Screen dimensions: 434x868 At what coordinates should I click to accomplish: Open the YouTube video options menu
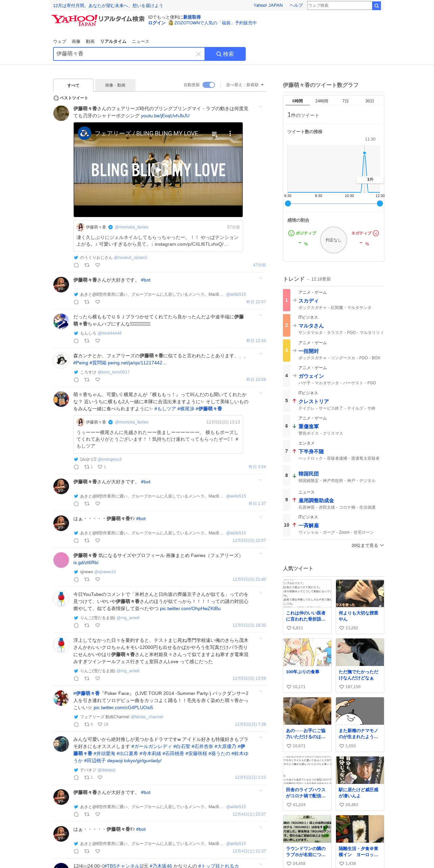tap(230, 134)
